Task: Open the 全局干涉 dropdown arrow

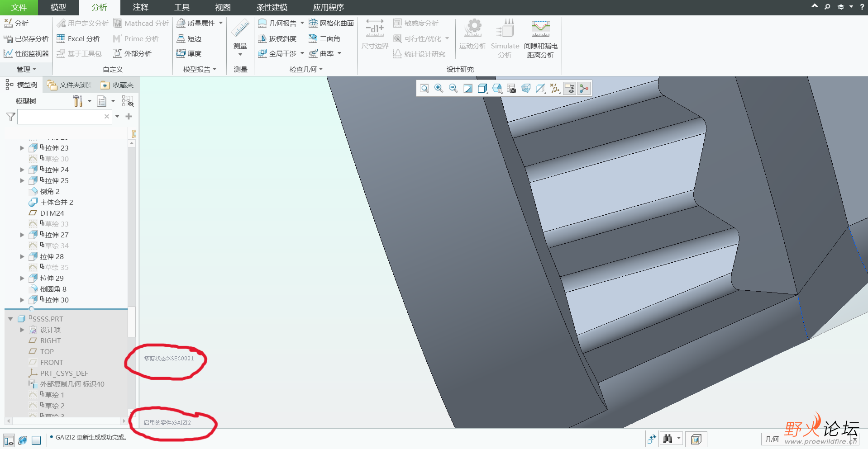Action: (x=302, y=53)
